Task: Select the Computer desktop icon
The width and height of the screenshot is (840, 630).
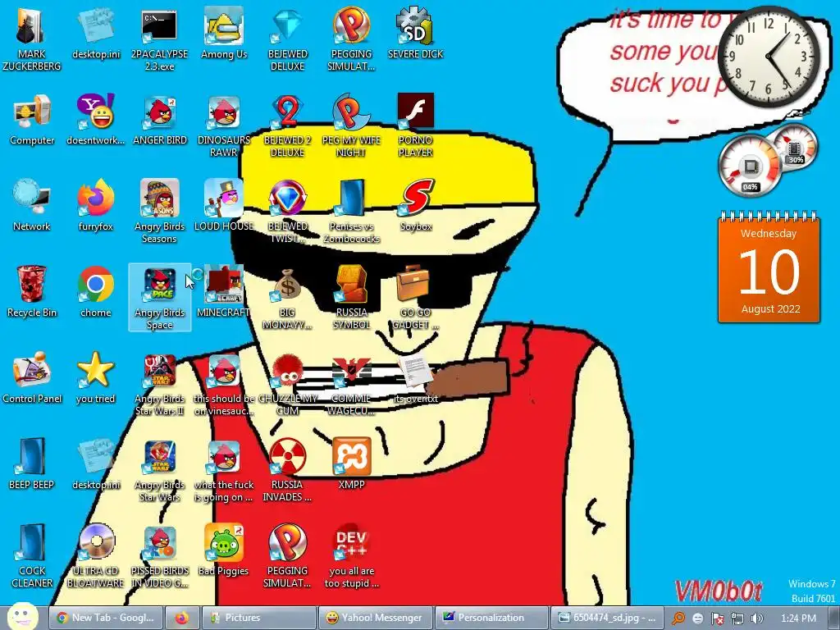Action: 32,120
